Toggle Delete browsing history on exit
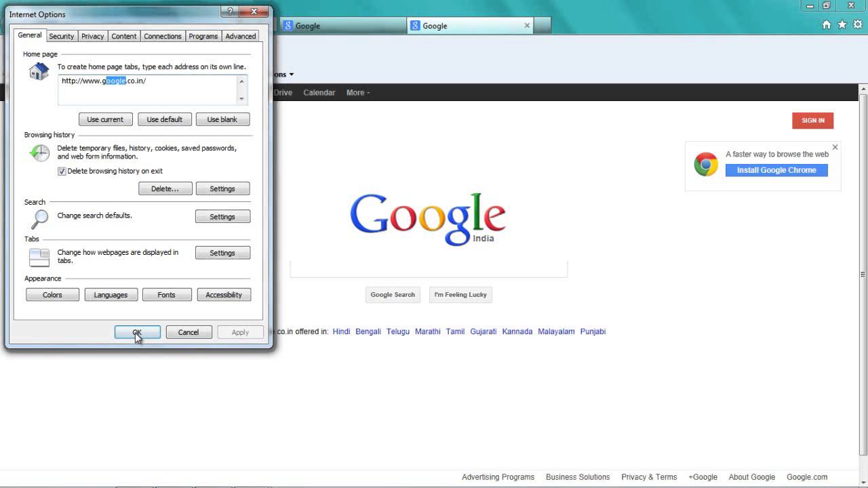Viewport: 868px width, 488px height. pyautogui.click(x=62, y=171)
